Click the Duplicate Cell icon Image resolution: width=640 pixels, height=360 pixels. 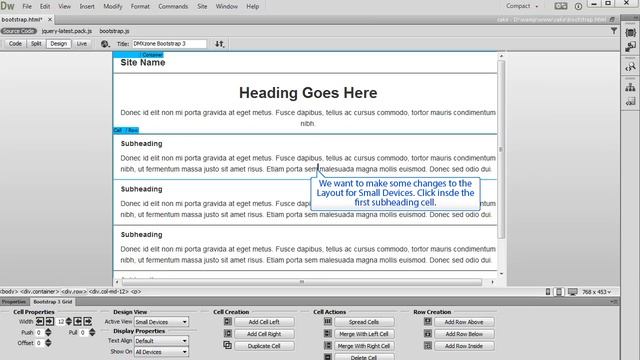point(228,345)
